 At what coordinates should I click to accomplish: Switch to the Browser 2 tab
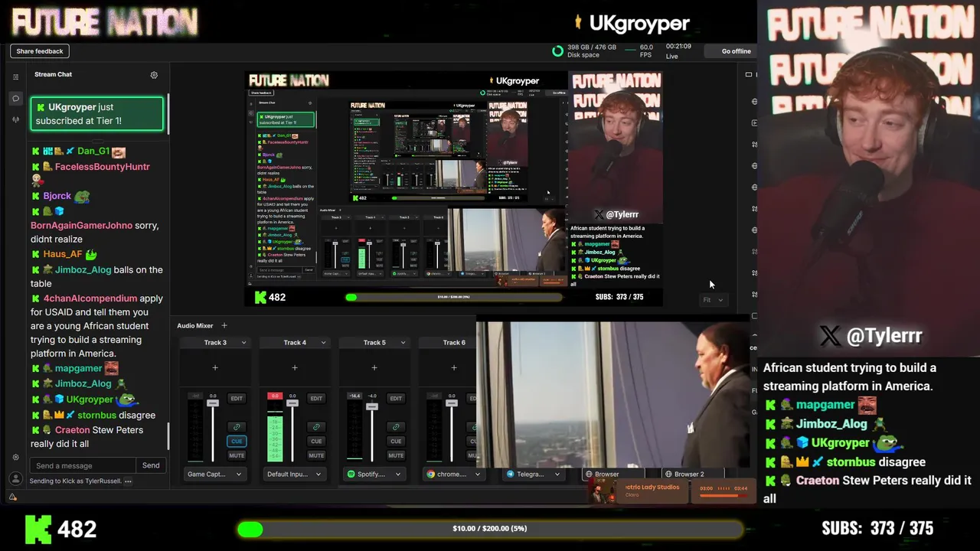click(693, 474)
